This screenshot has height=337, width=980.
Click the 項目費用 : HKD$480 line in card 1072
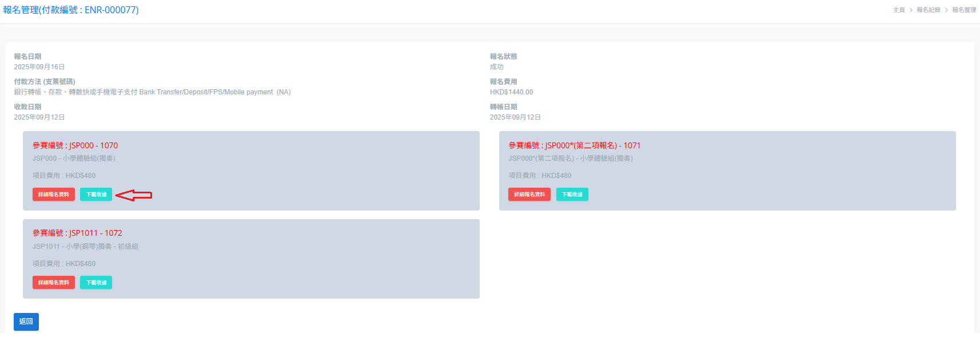(64, 264)
